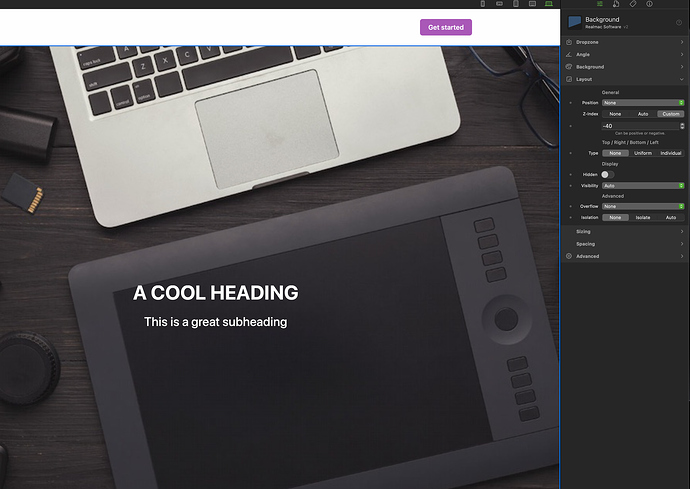
Task: Click the Z-Index value field showing -40
Action: tap(640, 126)
